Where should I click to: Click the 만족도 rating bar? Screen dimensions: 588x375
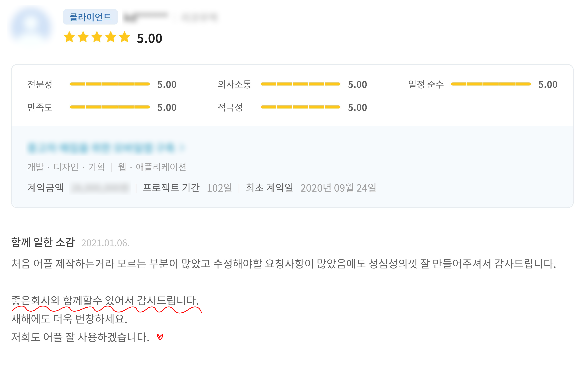pyautogui.click(x=110, y=107)
